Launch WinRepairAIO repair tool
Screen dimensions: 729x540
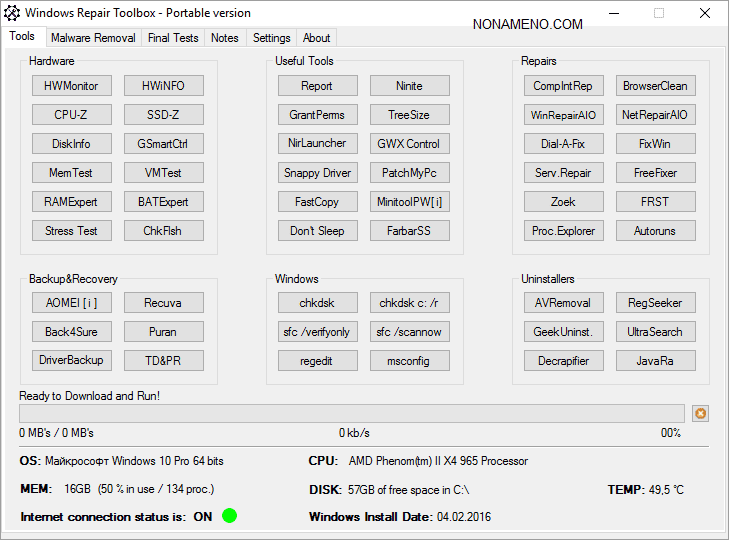(x=563, y=115)
